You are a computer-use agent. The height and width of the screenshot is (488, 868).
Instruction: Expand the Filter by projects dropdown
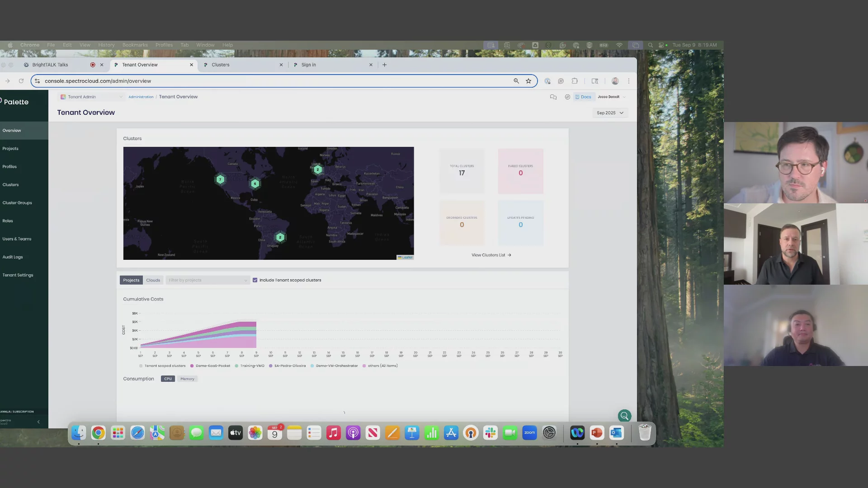click(x=208, y=280)
